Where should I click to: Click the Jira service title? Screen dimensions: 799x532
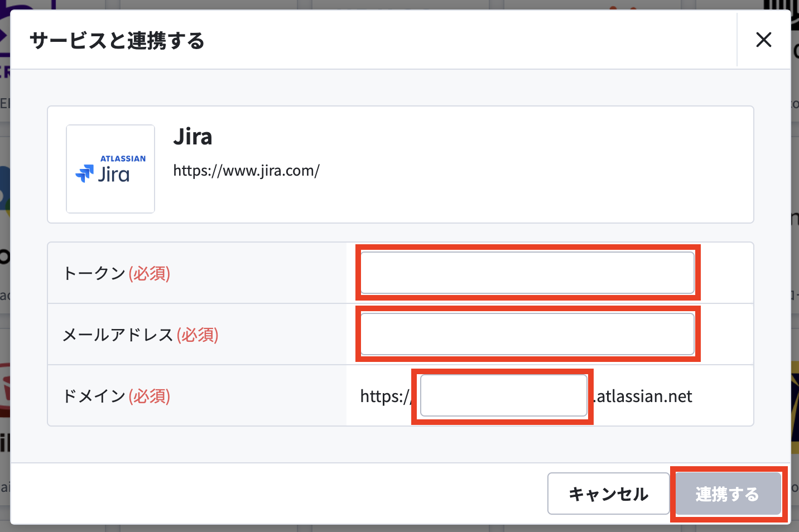point(192,137)
